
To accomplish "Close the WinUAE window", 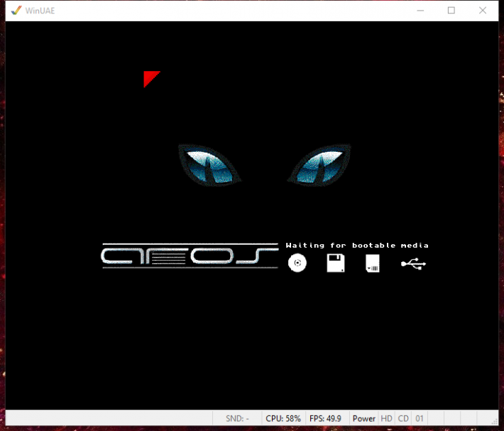I will tap(483, 11).
